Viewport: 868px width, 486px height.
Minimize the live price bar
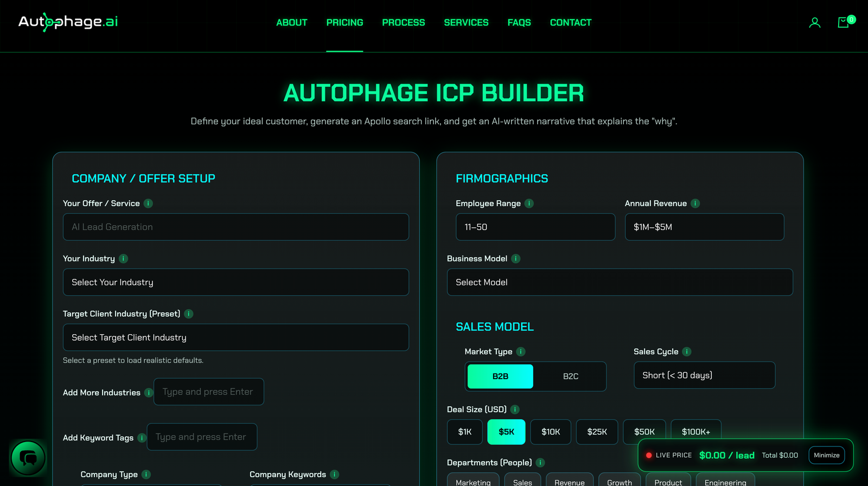click(827, 455)
